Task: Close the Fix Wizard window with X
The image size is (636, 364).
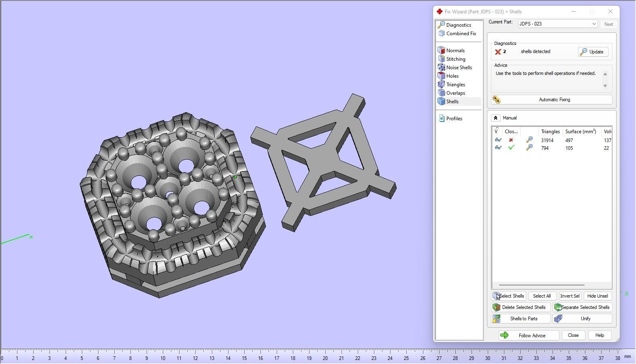Action: tap(610, 12)
